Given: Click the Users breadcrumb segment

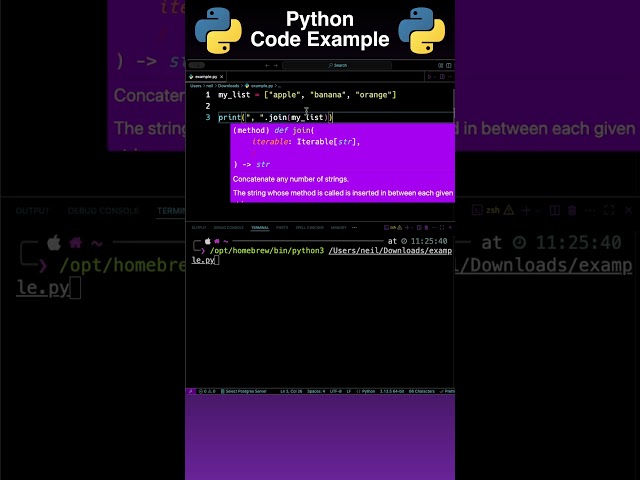Looking at the screenshot, I should (196, 86).
